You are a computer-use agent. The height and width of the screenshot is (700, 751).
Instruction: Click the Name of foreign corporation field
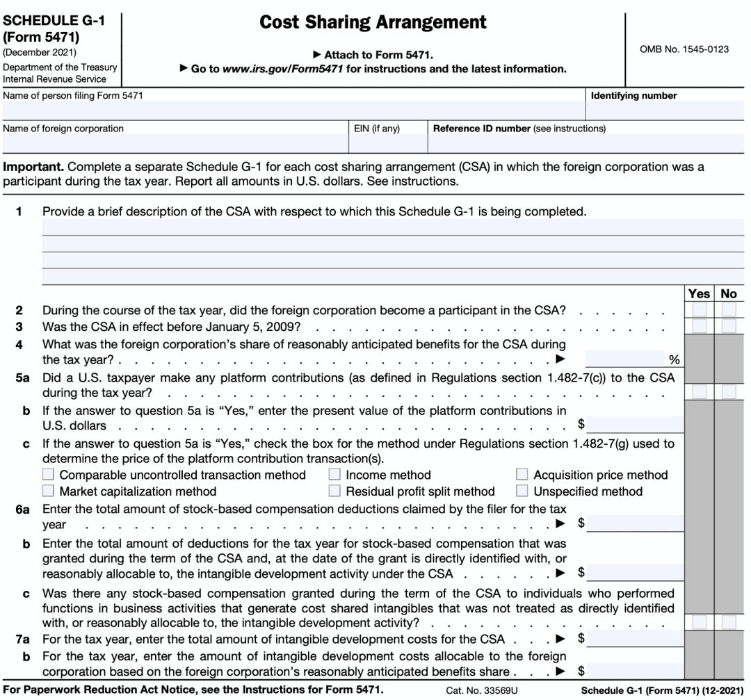click(174, 143)
